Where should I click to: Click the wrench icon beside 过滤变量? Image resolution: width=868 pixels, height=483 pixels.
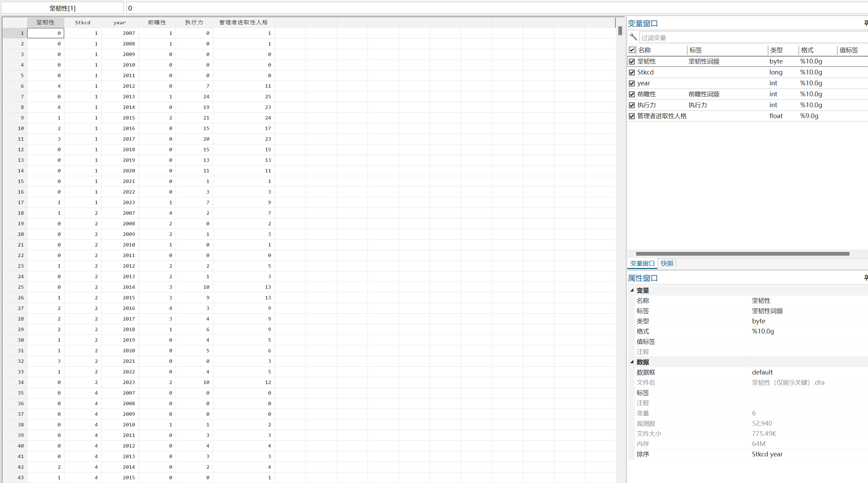633,37
